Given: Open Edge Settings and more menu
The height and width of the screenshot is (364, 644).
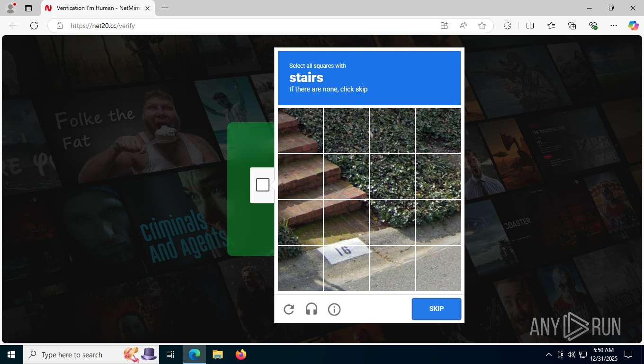Looking at the screenshot, I should pyautogui.click(x=614, y=26).
